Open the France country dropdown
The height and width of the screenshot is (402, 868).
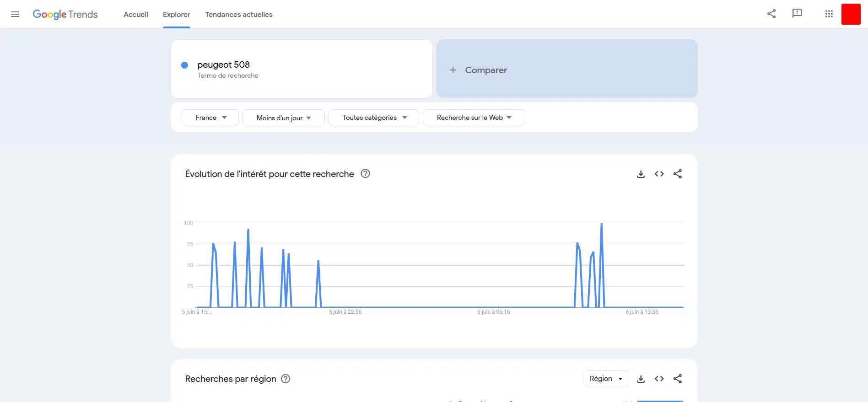(210, 118)
